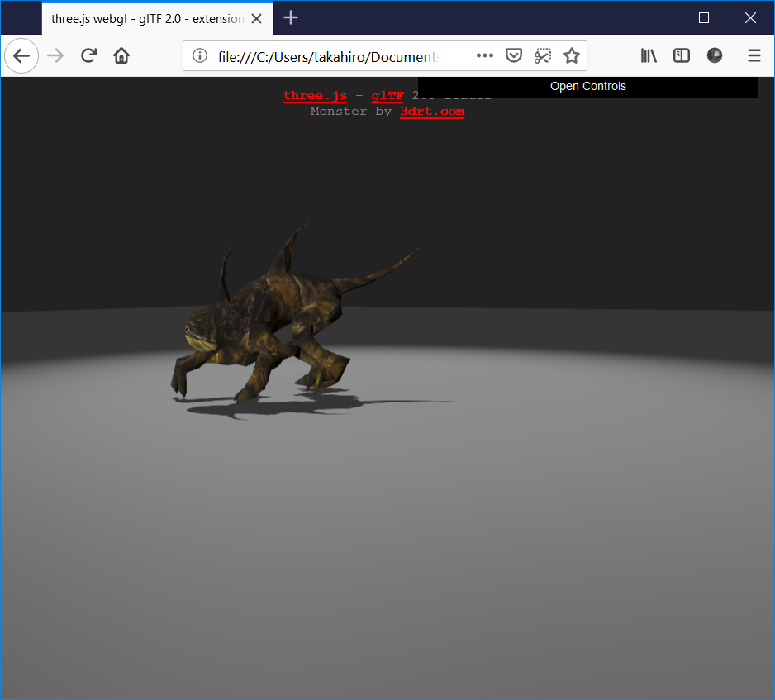Open the 3drt.com link

pos(432,112)
